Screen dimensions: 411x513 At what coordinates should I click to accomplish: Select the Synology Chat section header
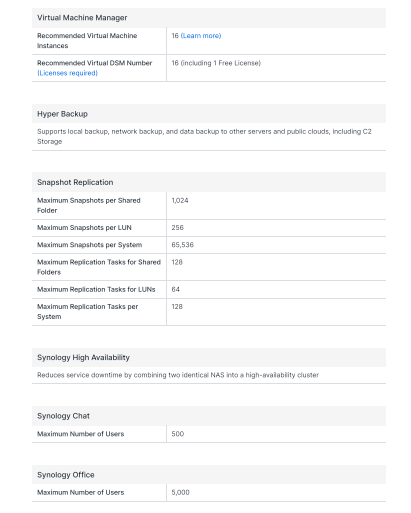click(209, 416)
